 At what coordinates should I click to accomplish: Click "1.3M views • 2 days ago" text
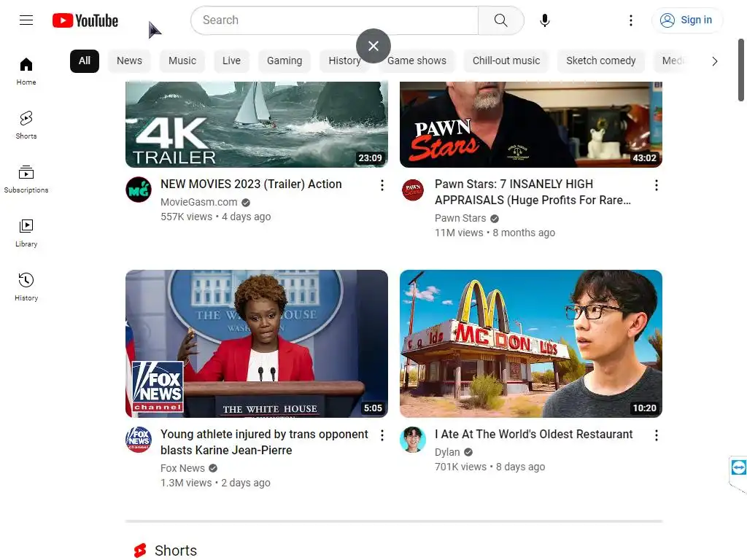click(x=215, y=483)
